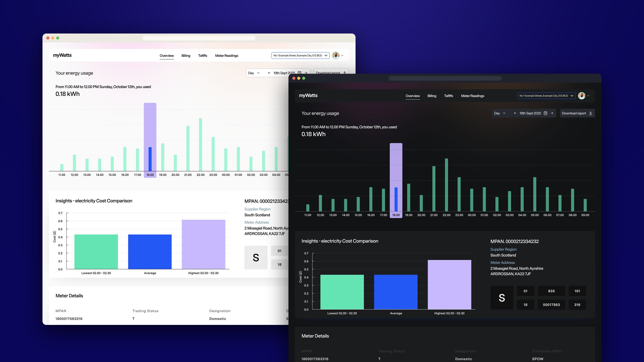Screen dimensions: 644x362
Task: Click light window URL address bar
Action: click(x=199, y=38)
